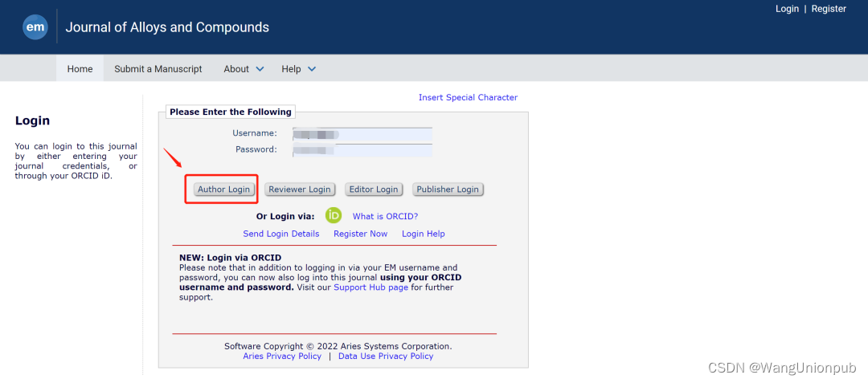Viewport: 868px width, 383px height.
Task: Click the Author Login button
Action: pos(224,189)
